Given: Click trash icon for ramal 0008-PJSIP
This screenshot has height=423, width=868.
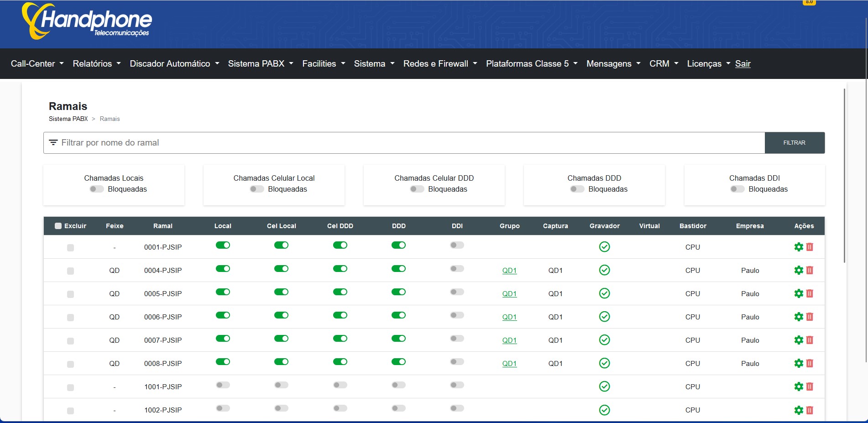Looking at the screenshot, I should point(810,363).
